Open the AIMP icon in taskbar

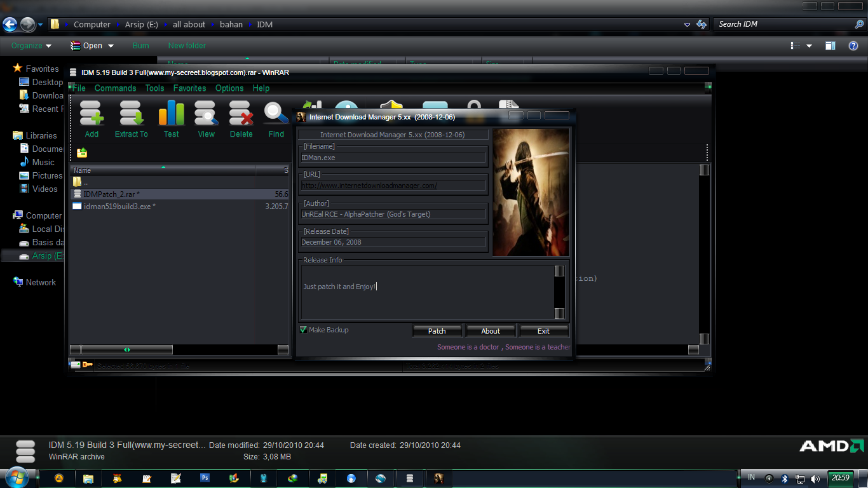pos(59,478)
